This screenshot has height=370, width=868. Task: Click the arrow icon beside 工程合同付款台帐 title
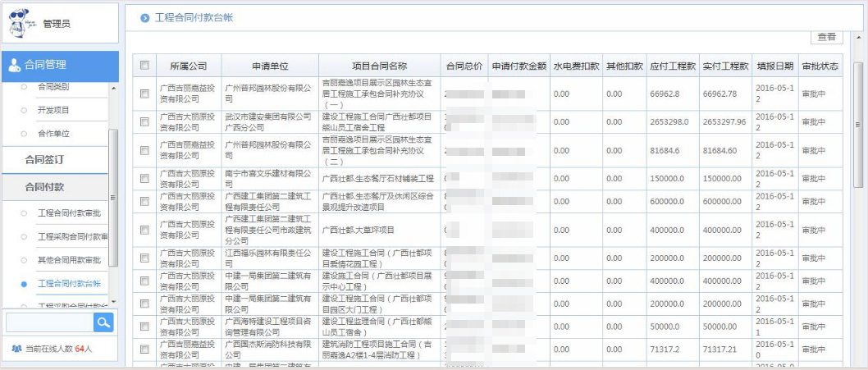[x=145, y=17]
